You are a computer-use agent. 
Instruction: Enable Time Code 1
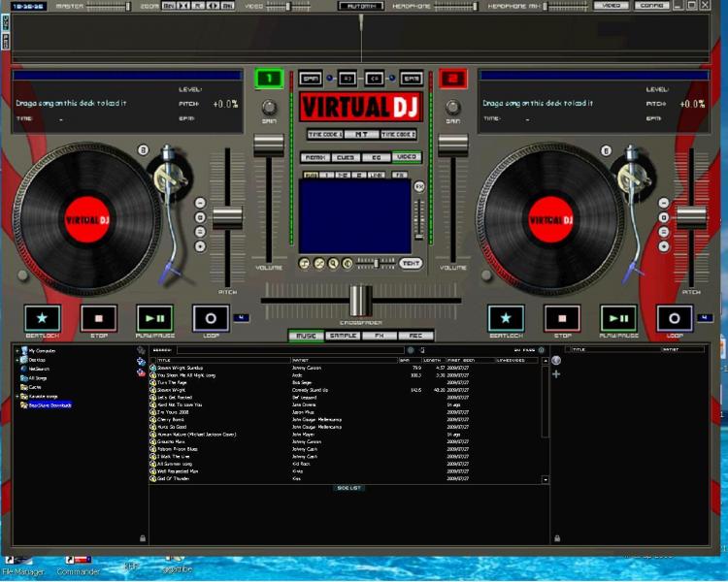click(325, 134)
